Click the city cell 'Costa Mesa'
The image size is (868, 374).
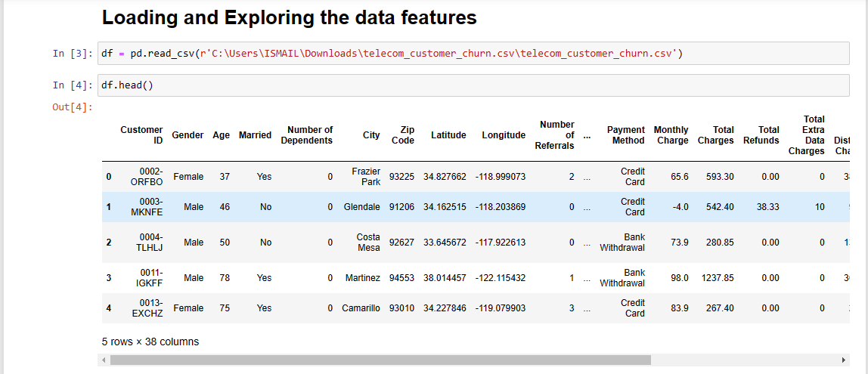click(x=368, y=243)
